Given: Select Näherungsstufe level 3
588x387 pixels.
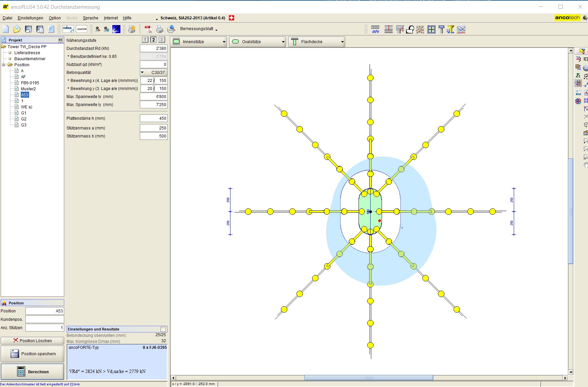Looking at the screenshot, I should tap(162, 40).
